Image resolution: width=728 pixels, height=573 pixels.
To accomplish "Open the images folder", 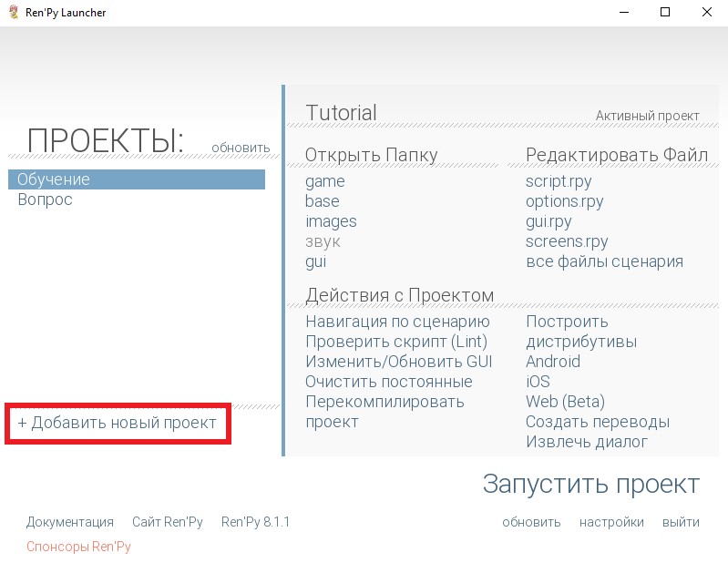I will [331, 221].
